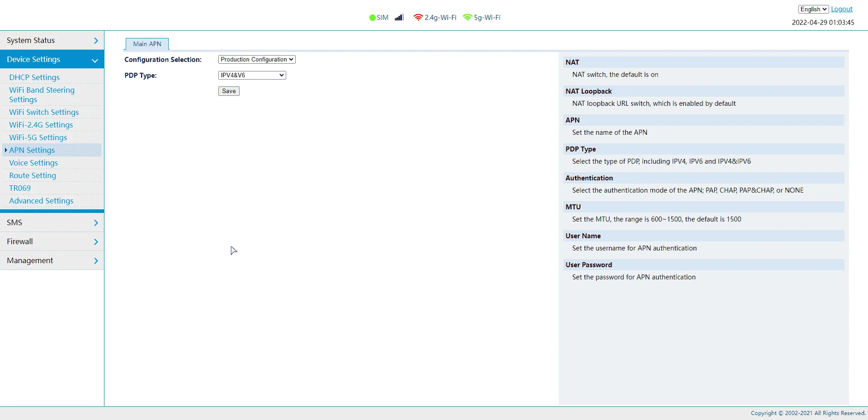
Task: Click the NAT loopback URL switch description
Action: (654, 104)
